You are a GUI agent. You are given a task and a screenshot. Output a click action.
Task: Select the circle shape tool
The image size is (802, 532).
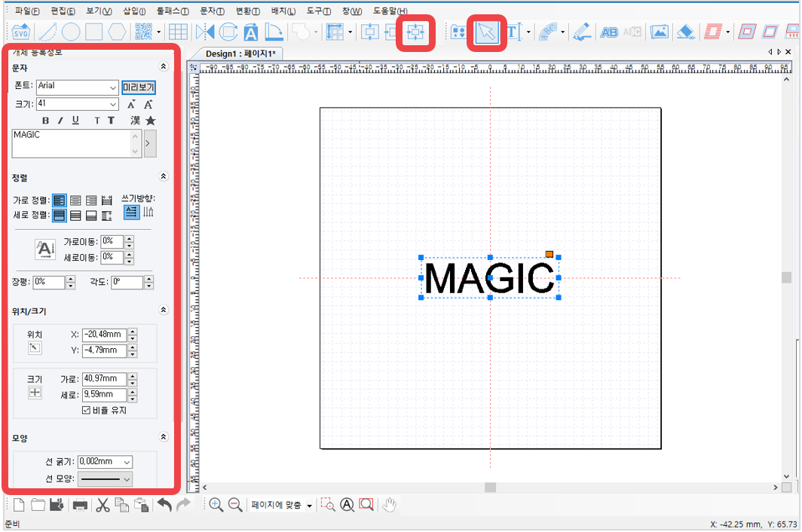[x=71, y=32]
